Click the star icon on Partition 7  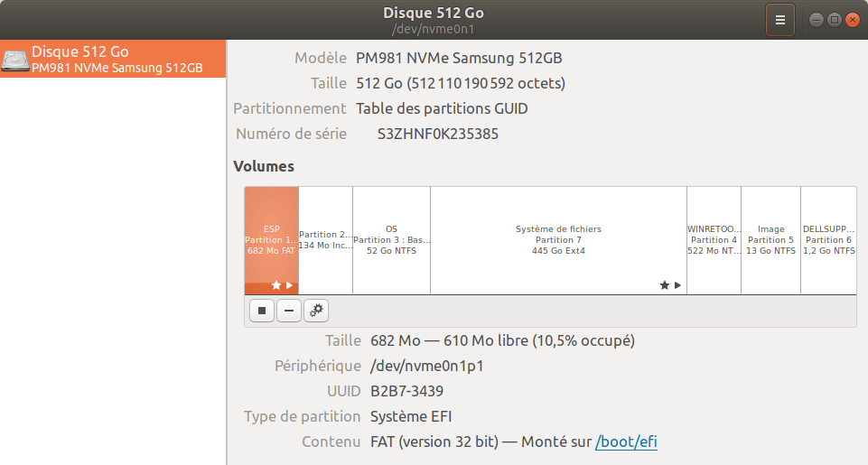click(664, 285)
